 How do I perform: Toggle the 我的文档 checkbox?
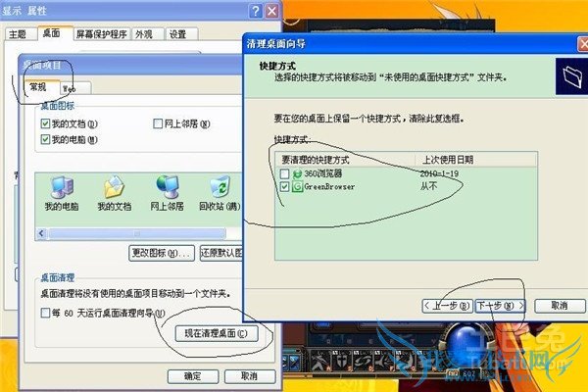pyautogui.click(x=45, y=123)
